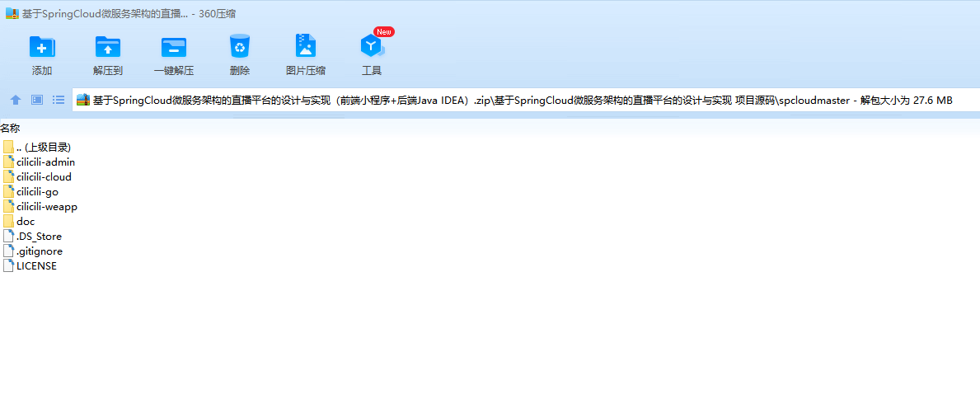Screen dimensions: 980x394
Task: Click the window title text 360压缩
Action: pos(217,13)
